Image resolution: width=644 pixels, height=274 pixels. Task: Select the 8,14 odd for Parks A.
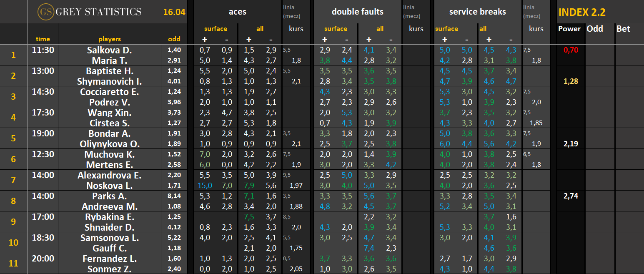click(x=174, y=196)
